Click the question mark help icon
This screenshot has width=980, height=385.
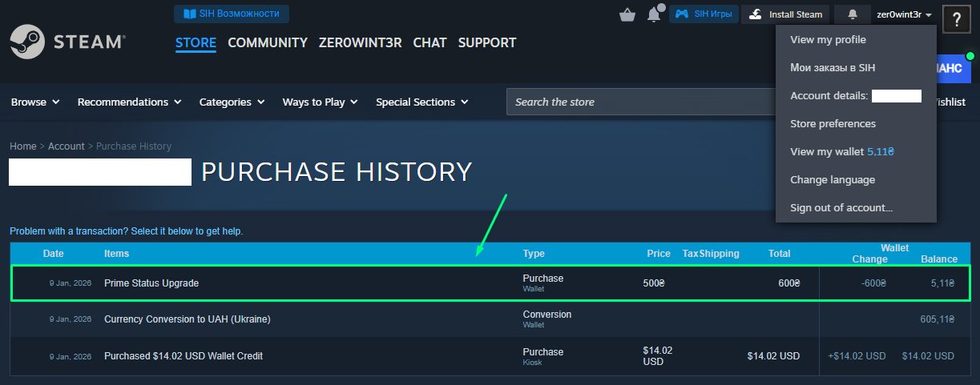point(957,19)
